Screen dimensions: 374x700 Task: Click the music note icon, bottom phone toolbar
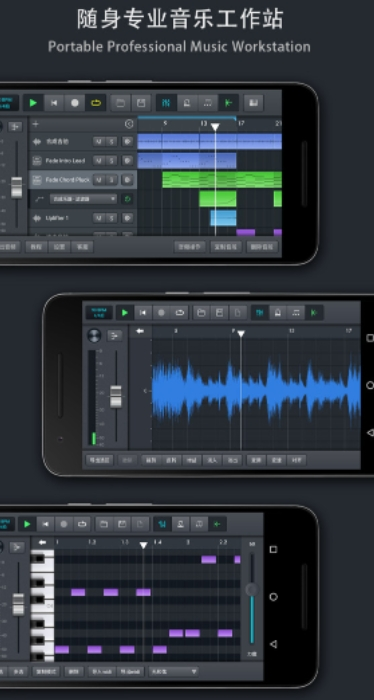199,524
